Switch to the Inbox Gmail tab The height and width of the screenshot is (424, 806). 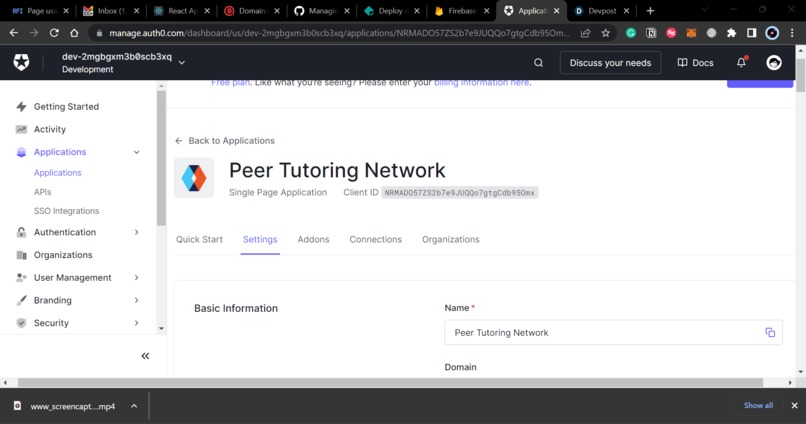point(111,11)
